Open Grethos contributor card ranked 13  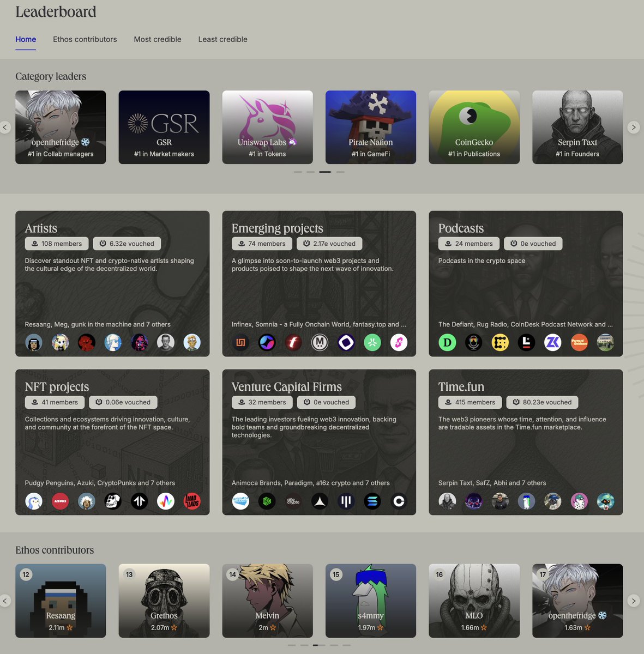[164, 601]
